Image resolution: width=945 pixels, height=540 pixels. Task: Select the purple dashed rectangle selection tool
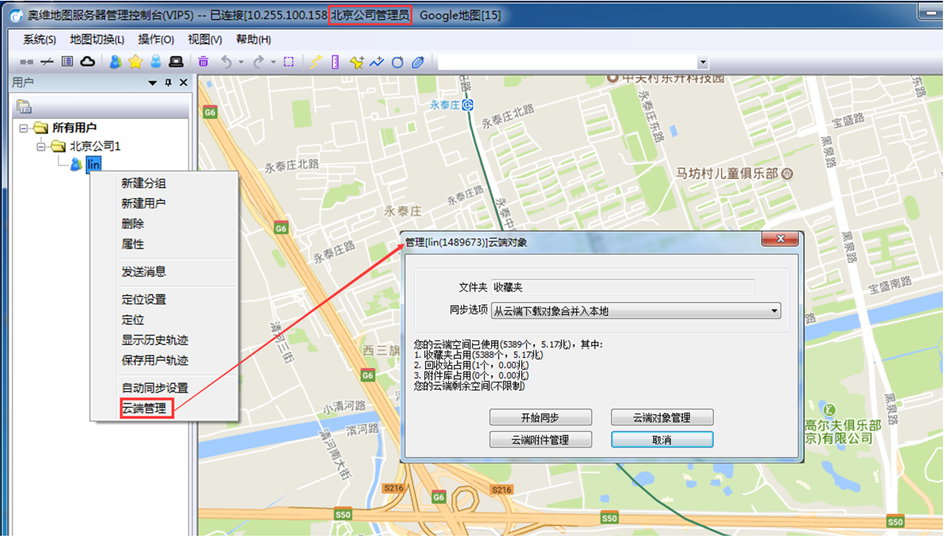pyautogui.click(x=289, y=61)
